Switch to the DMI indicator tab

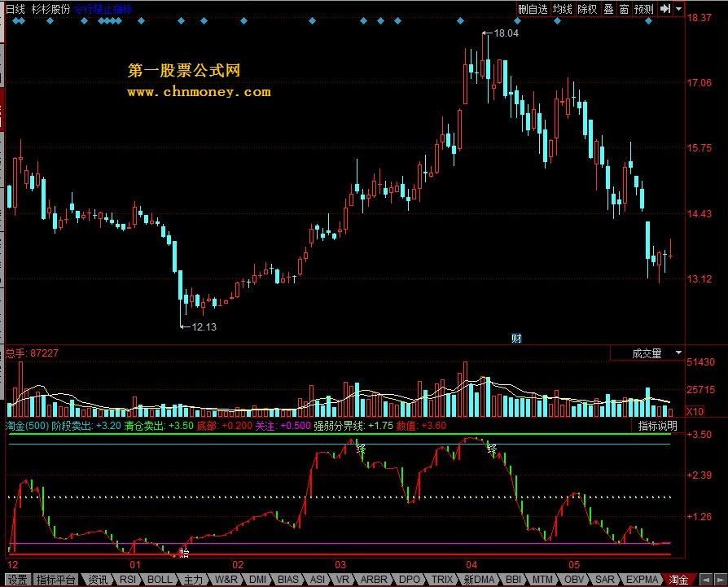[x=257, y=580]
